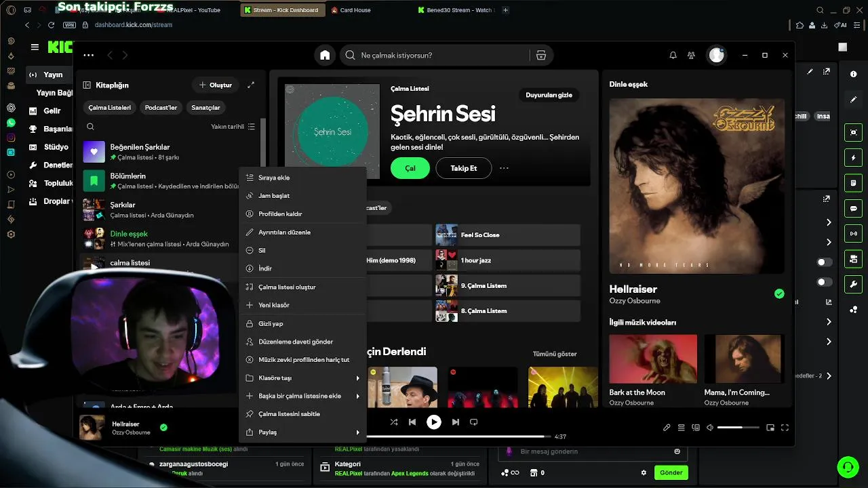
Task: Go to Spotify Home via the house icon
Action: tap(325, 55)
